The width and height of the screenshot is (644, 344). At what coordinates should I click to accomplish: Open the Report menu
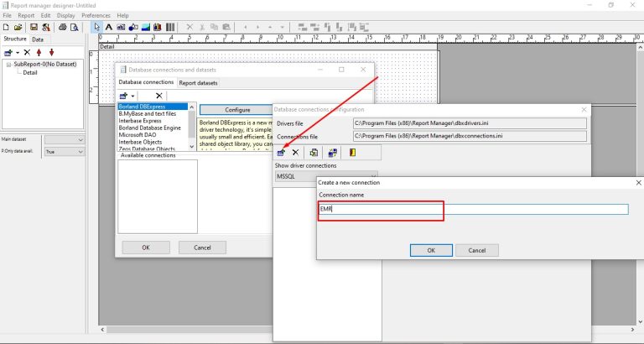[26, 16]
